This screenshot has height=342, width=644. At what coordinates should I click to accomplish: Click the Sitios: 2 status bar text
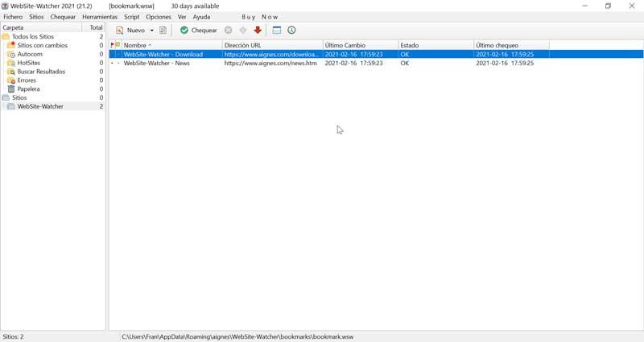pyautogui.click(x=13, y=336)
